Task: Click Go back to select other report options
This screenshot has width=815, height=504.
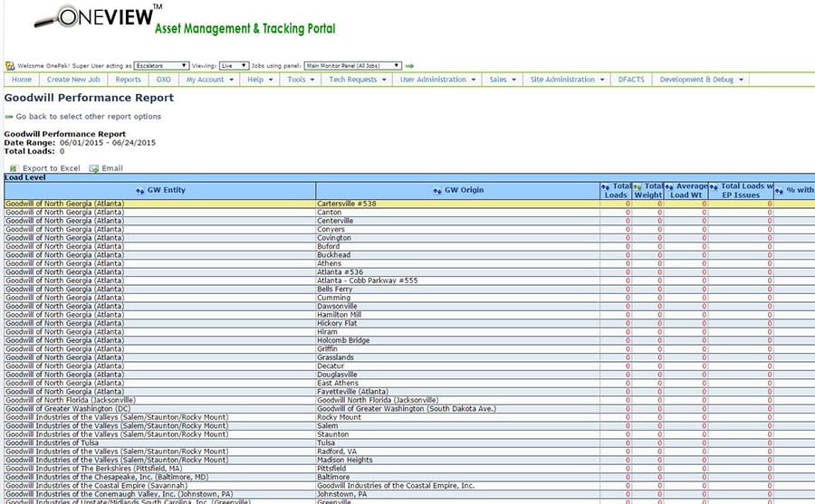Action: point(89,117)
